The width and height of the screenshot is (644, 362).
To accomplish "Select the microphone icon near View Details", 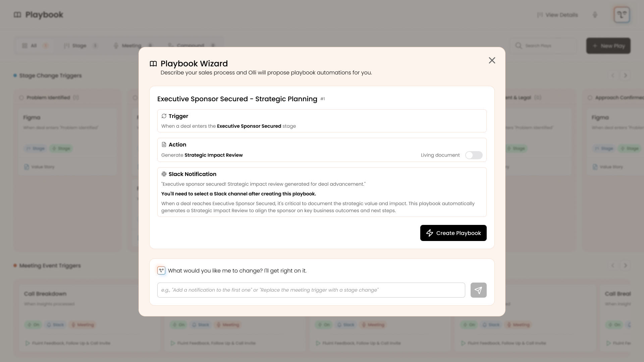I will 595,15.
